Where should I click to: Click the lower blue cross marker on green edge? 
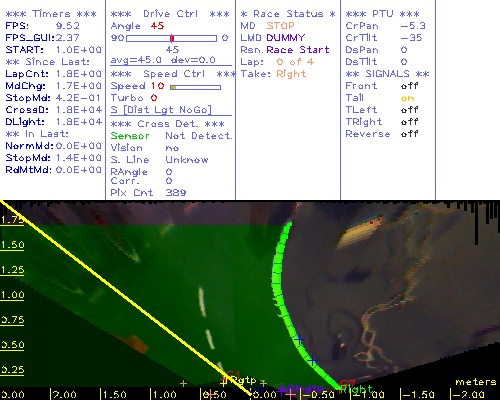point(312,361)
